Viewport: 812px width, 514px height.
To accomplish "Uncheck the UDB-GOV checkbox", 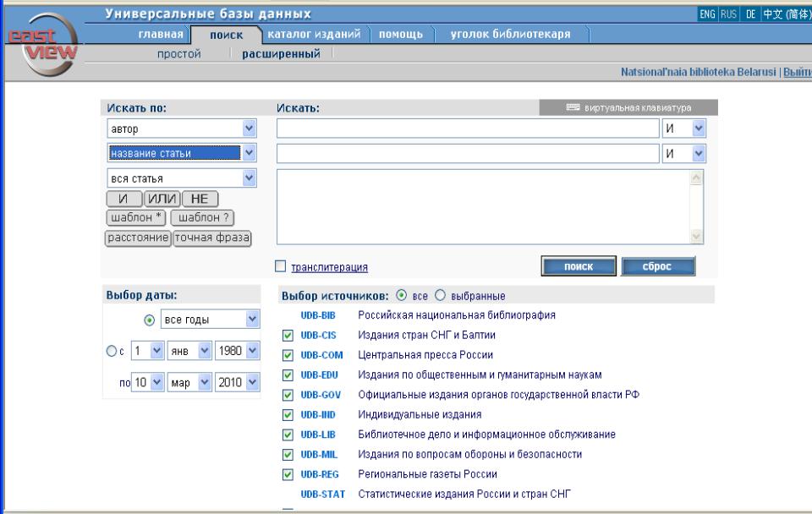I will [x=288, y=395].
